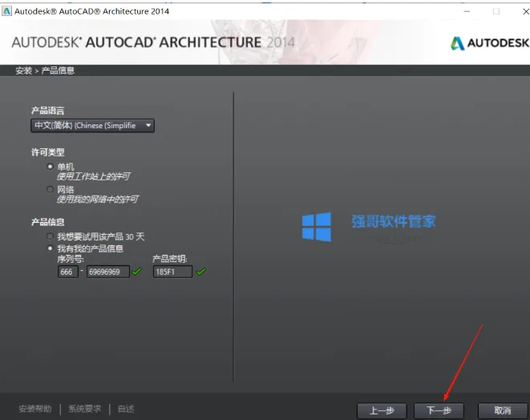Click the 产品信息 breadcrumb text

point(58,71)
